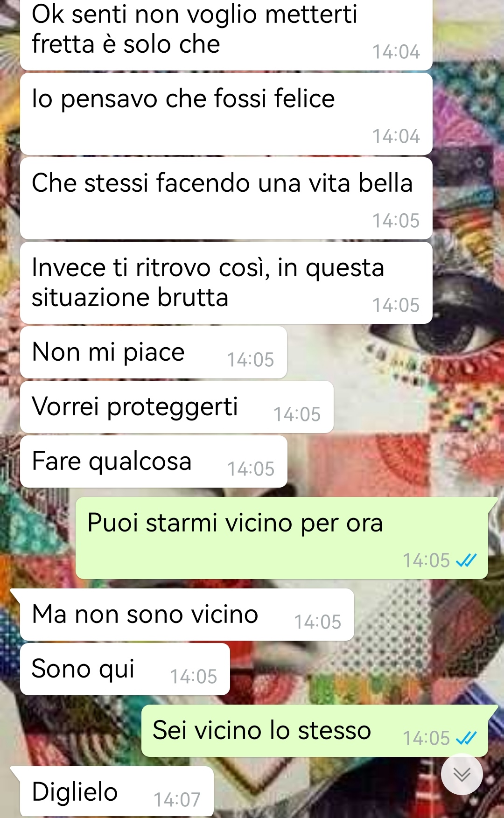Select sent message 'Puoi starmi vicino per ora'

[x=282, y=538]
